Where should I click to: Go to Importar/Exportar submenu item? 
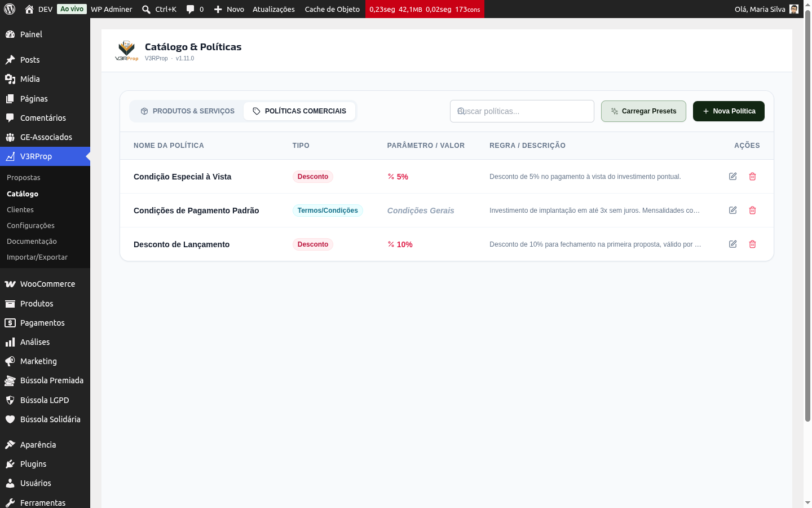pos(37,257)
